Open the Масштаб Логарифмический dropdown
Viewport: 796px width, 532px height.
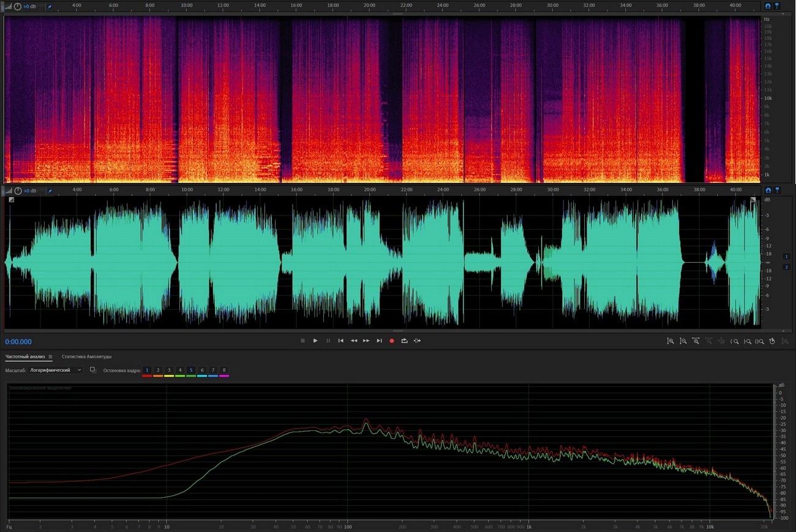[x=56, y=370]
